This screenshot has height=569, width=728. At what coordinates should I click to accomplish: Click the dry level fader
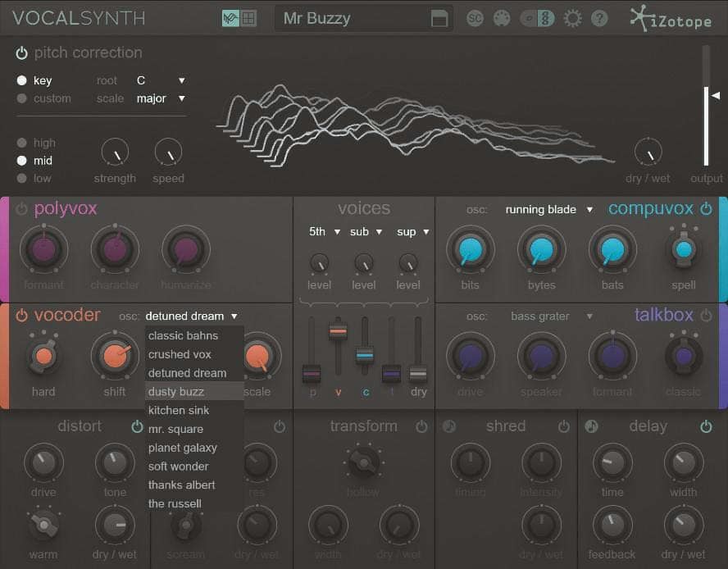418,373
